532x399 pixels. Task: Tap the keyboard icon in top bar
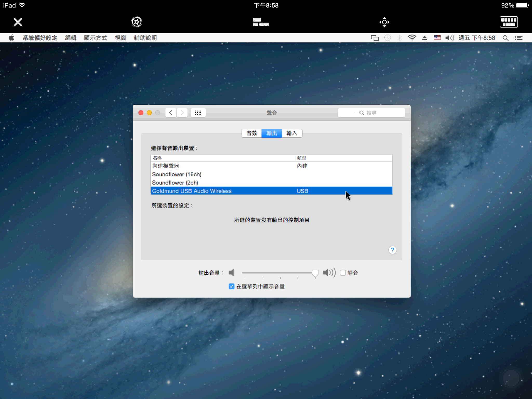(x=509, y=22)
